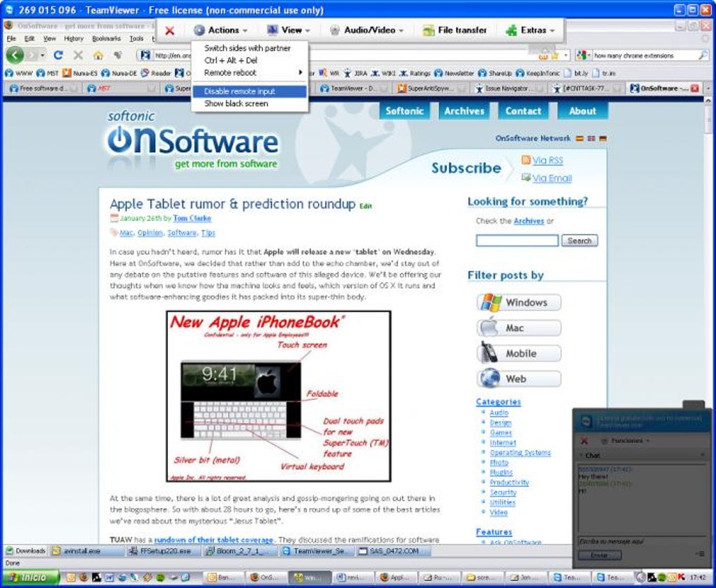This screenshot has height=588, width=716.
Task: Switch to the Free software tab
Action: click(42, 88)
